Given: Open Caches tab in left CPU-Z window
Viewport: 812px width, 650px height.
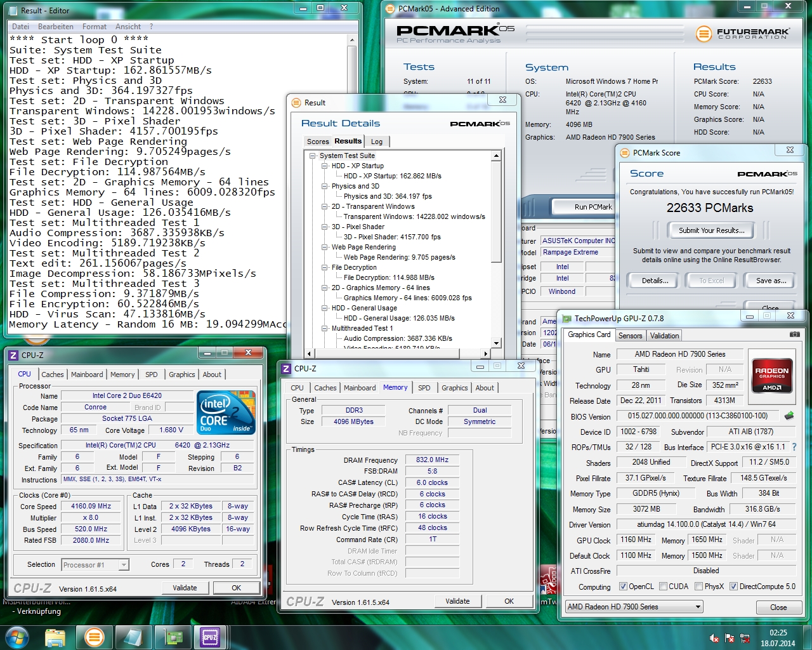Looking at the screenshot, I should tap(53, 375).
